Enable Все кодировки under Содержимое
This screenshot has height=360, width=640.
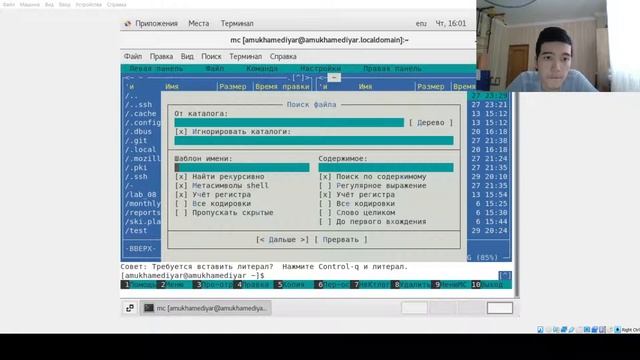tap(325, 204)
